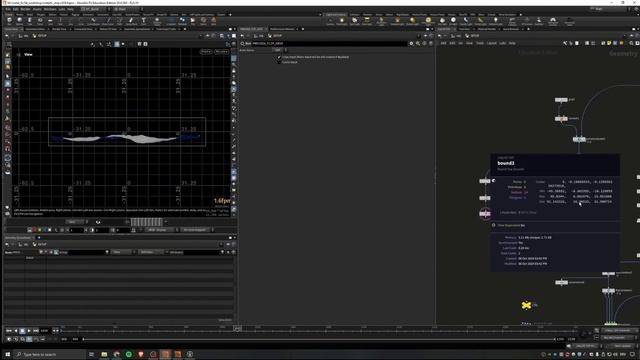Add an Environment Light from the shelf
640x360 pixels.
tap(428, 21)
